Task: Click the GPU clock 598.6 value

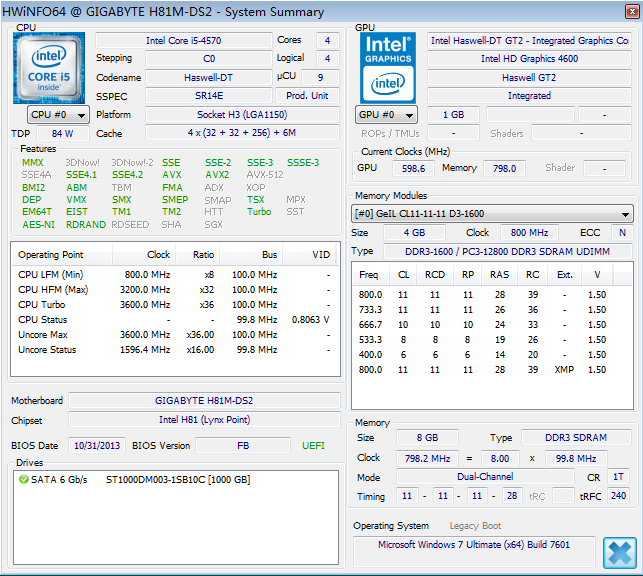Action: click(413, 168)
